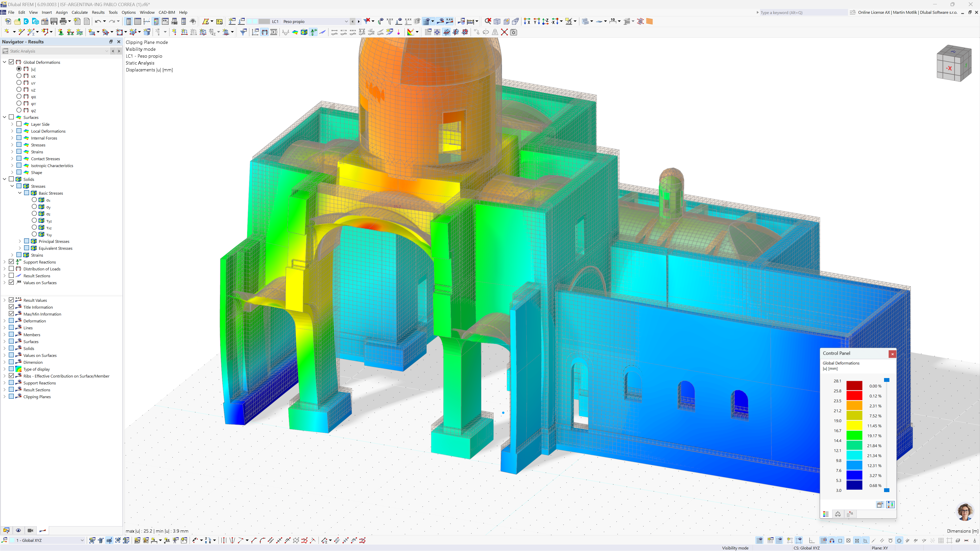Click the camera icon at the navigator bottom

pyautogui.click(x=30, y=531)
